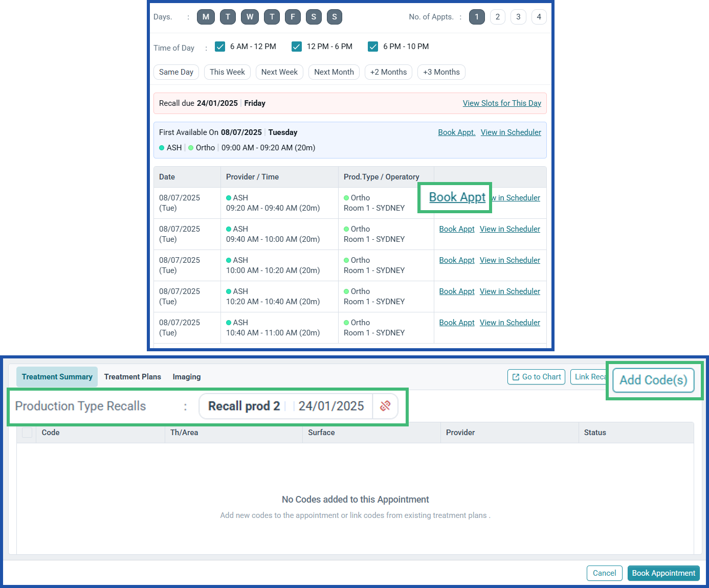Open the Imaging tab
Viewport: 709px width, 588px height.
pos(186,377)
